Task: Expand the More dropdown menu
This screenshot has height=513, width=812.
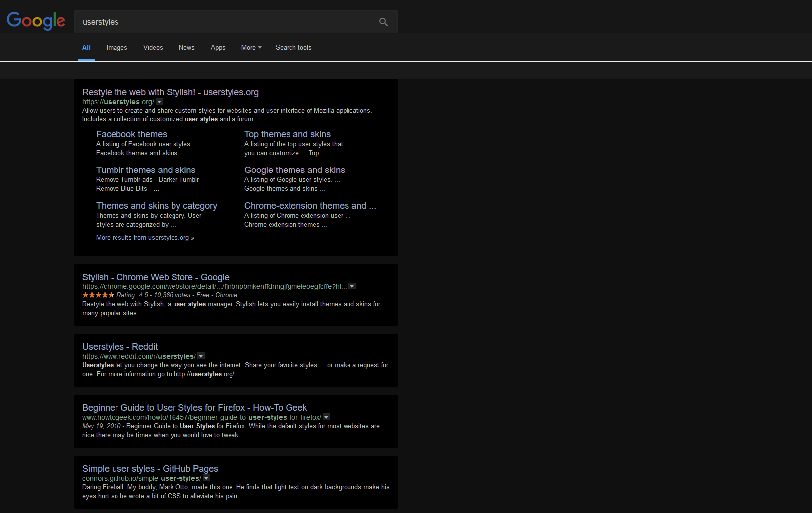Action: (251, 48)
